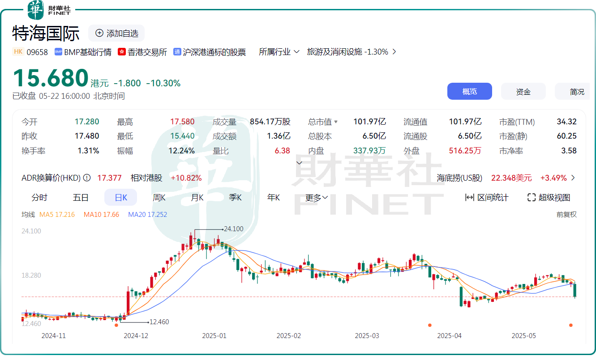Toggle the 总市值 dropdown triangle
The height and width of the screenshot is (364, 596).
[x=336, y=122]
